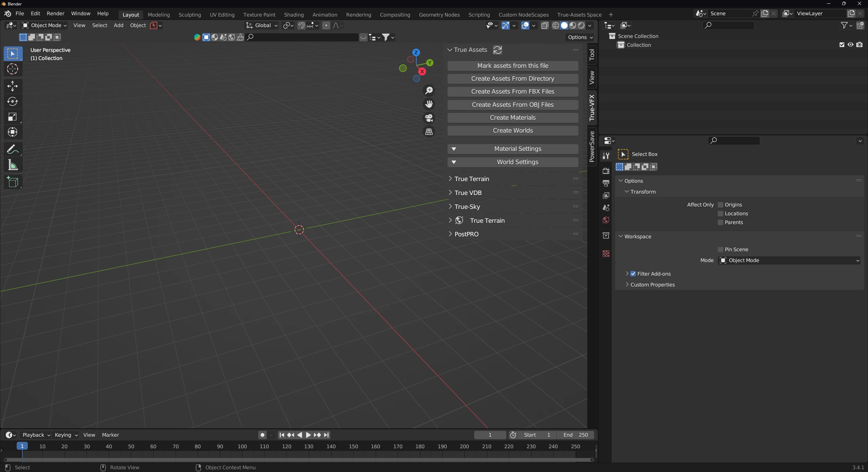Open the World properties tab icon
The image size is (868, 472).
click(x=606, y=220)
